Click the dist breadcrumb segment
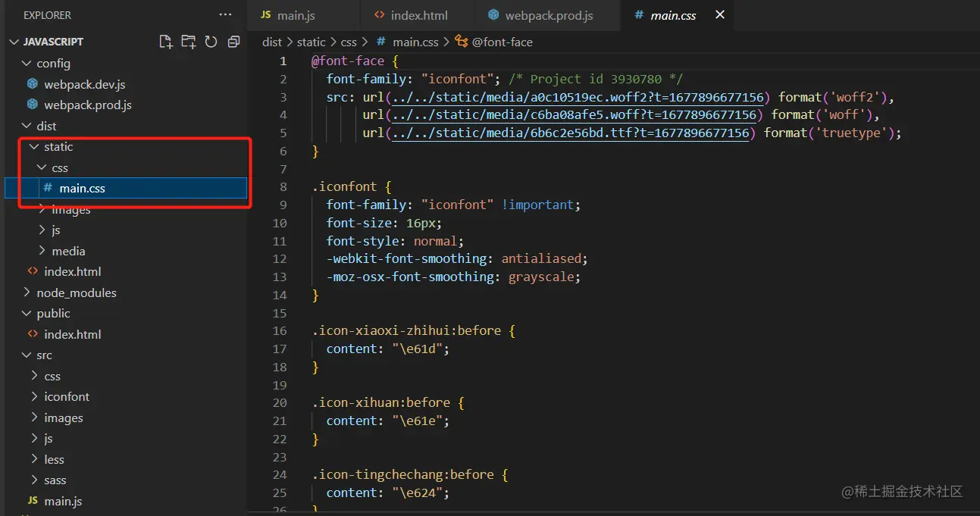The height and width of the screenshot is (516, 980). click(x=272, y=42)
